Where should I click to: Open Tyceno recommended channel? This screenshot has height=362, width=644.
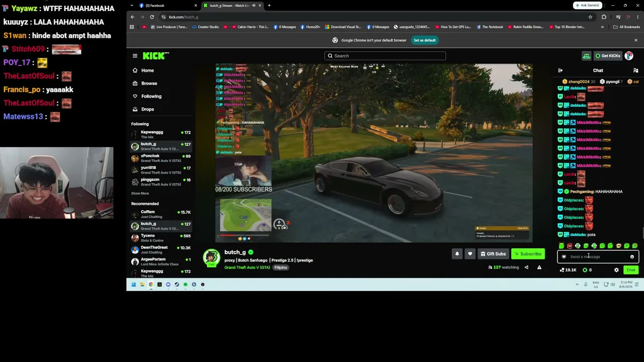161,238
